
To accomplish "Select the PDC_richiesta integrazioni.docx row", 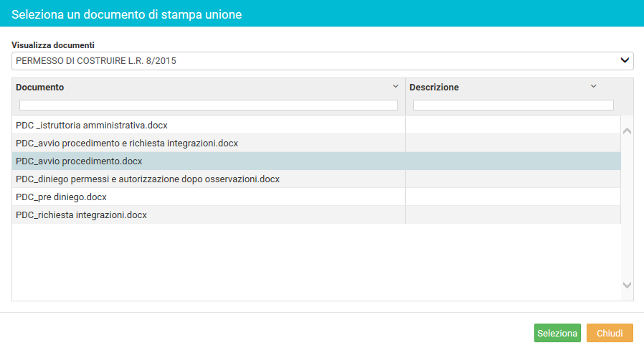I will [316, 215].
